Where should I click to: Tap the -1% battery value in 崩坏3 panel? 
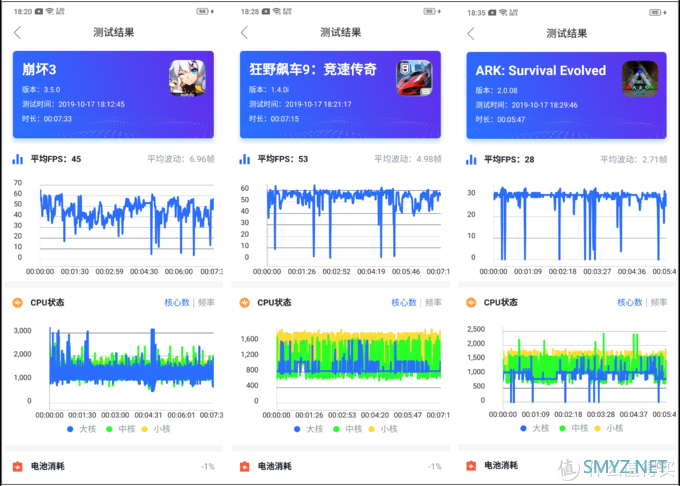(208, 466)
